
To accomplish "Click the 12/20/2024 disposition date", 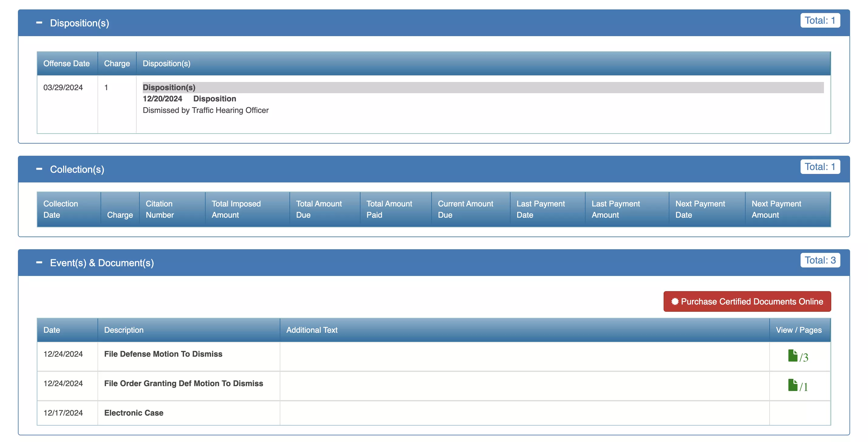I will (162, 99).
